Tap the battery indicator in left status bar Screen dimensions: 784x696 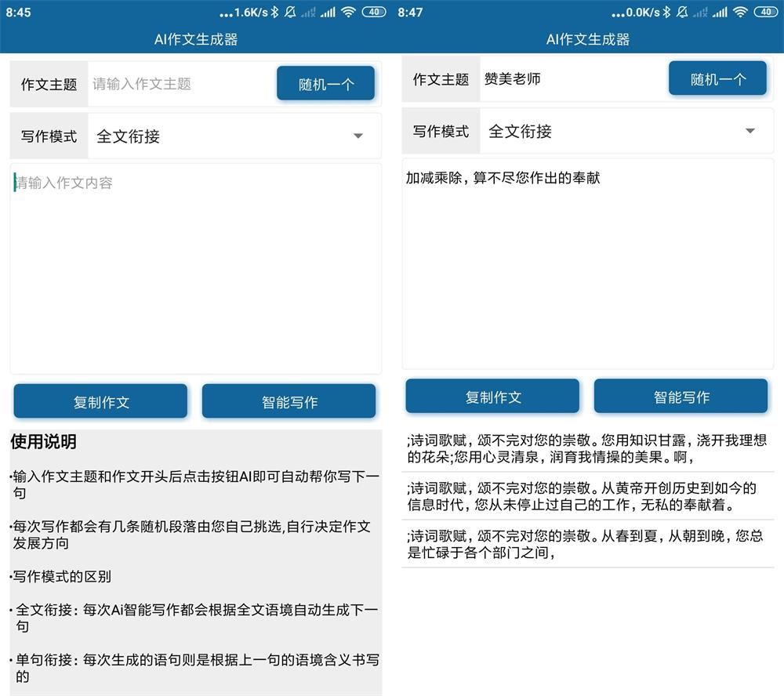(374, 13)
